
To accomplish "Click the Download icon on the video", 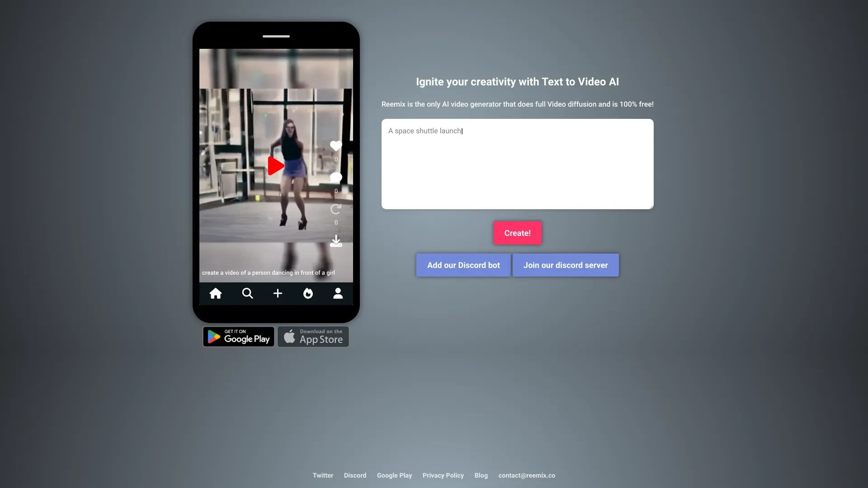I will [335, 241].
